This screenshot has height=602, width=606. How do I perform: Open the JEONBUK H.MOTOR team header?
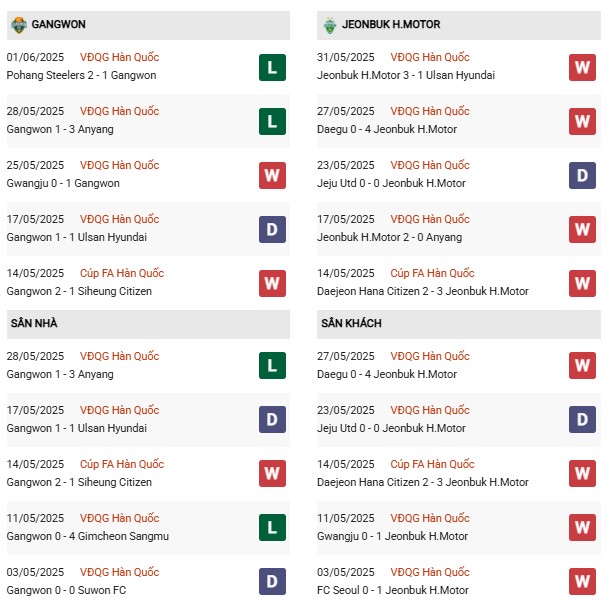(459, 25)
